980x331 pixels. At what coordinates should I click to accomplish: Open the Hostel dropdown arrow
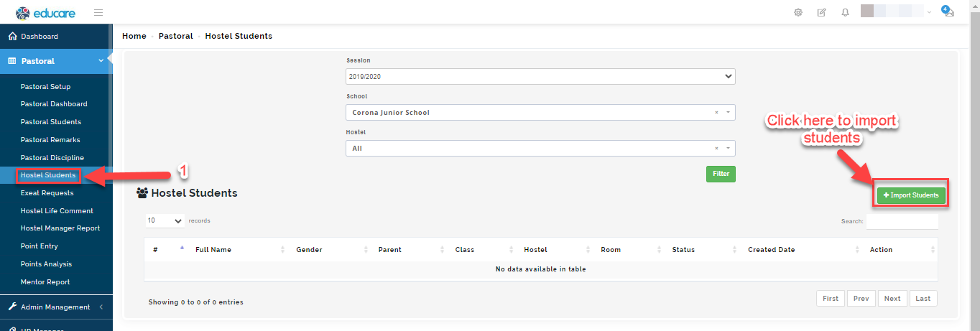pos(728,149)
